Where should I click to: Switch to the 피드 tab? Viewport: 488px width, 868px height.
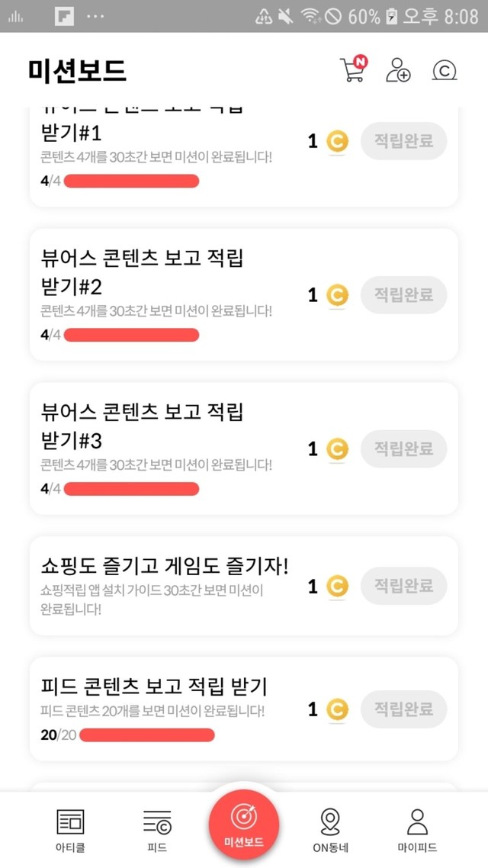point(157,830)
